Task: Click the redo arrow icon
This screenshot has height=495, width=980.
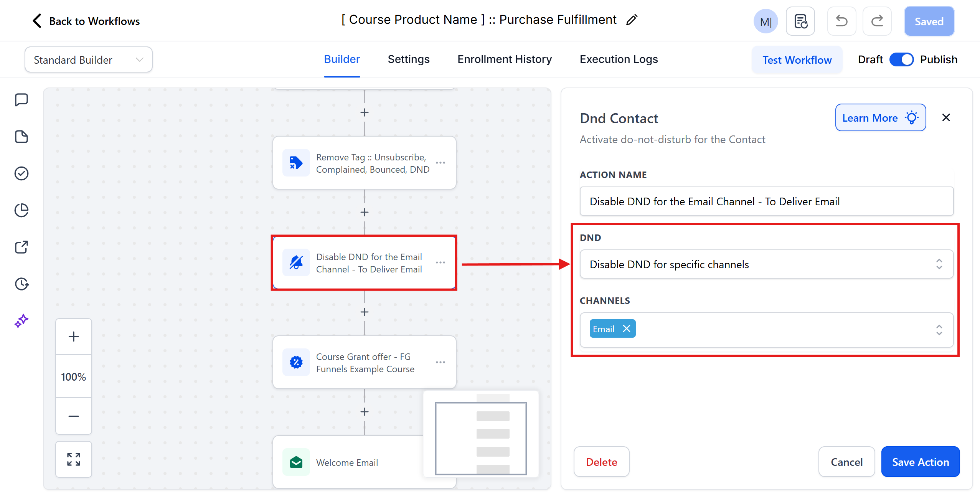Action: coord(877,21)
